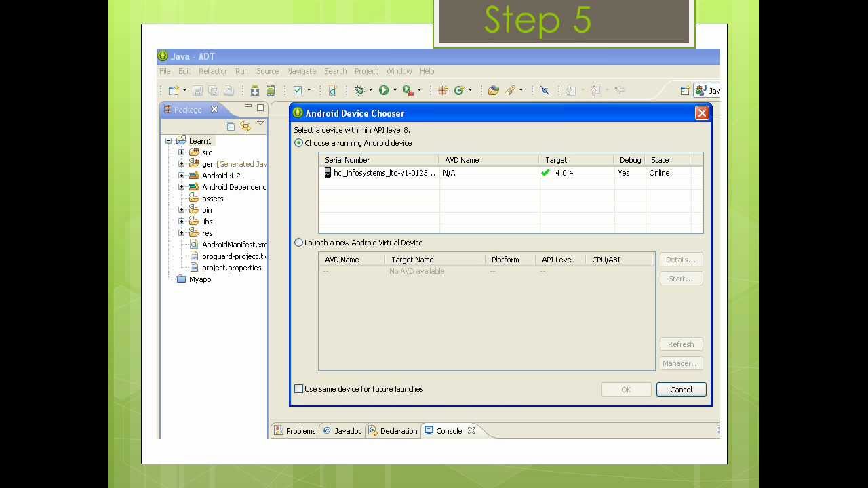Close the Console view tab

click(471, 430)
